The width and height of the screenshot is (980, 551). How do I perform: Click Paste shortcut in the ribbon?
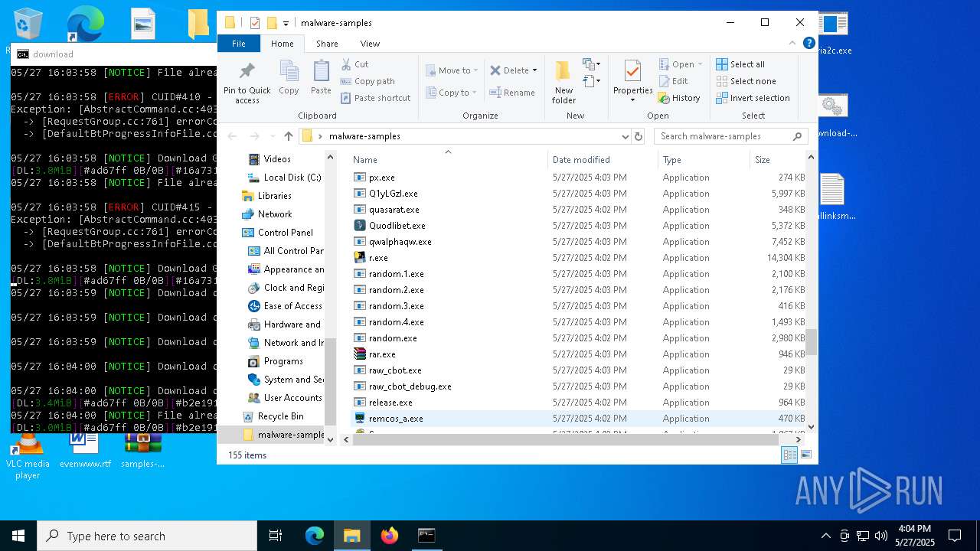click(x=375, y=98)
